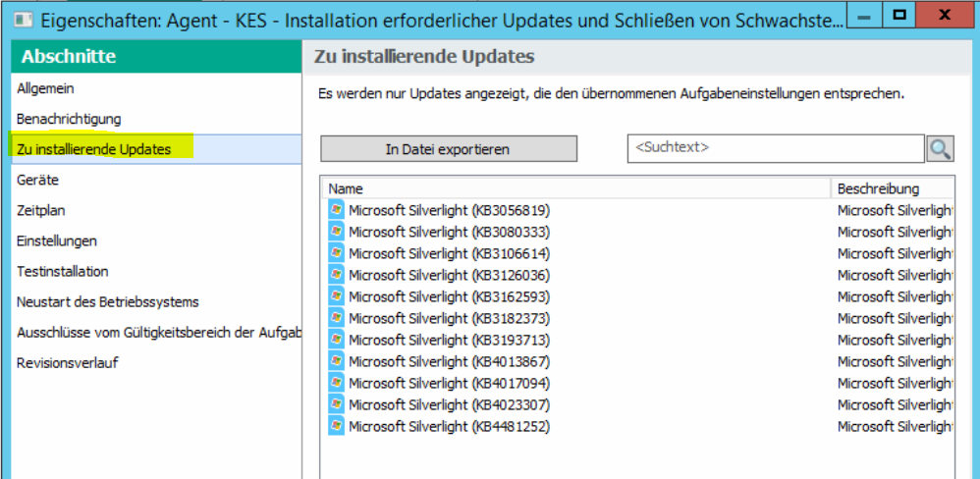Click into the Suchtext search field
The height and width of the screenshot is (479, 980).
776,148
